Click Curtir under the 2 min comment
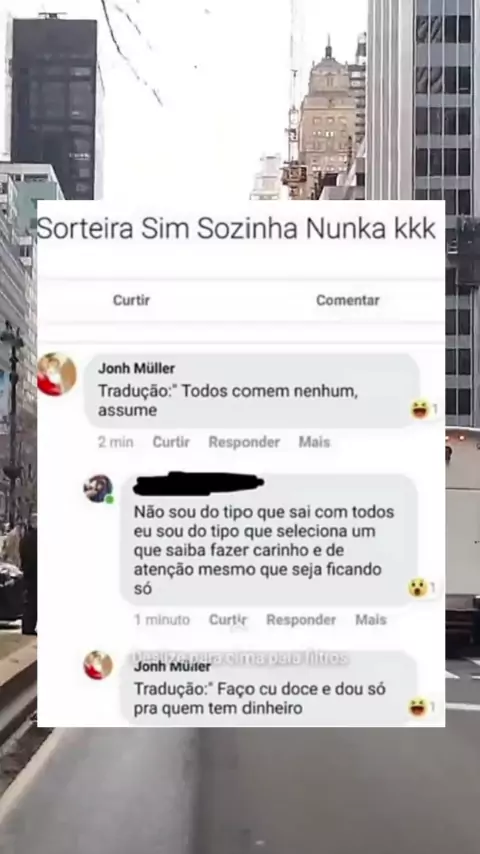Image resolution: width=480 pixels, height=854 pixels. tap(171, 442)
